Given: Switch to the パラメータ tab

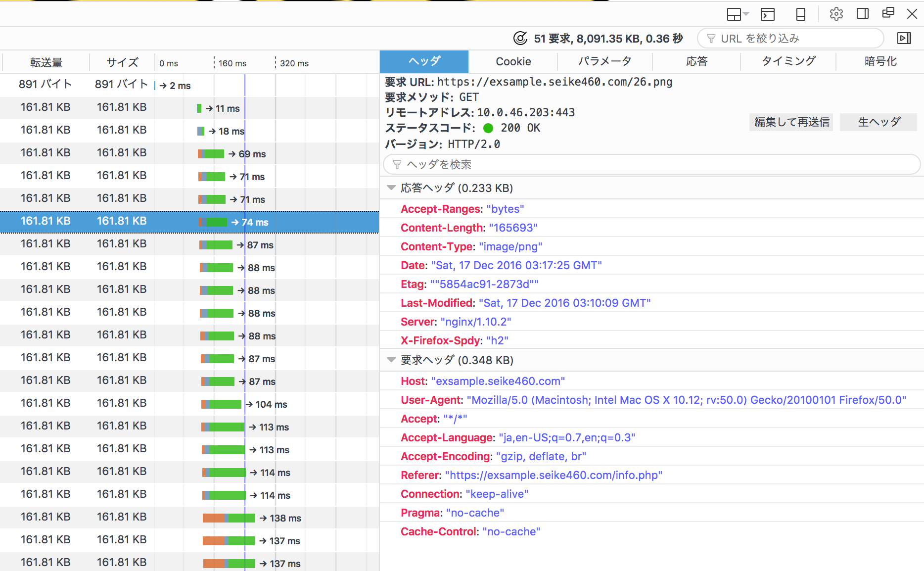Looking at the screenshot, I should tap(605, 61).
